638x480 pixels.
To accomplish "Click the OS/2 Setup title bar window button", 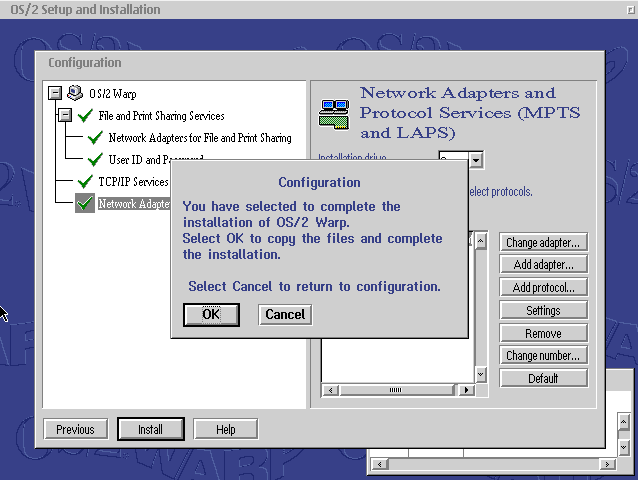I will point(631,10).
